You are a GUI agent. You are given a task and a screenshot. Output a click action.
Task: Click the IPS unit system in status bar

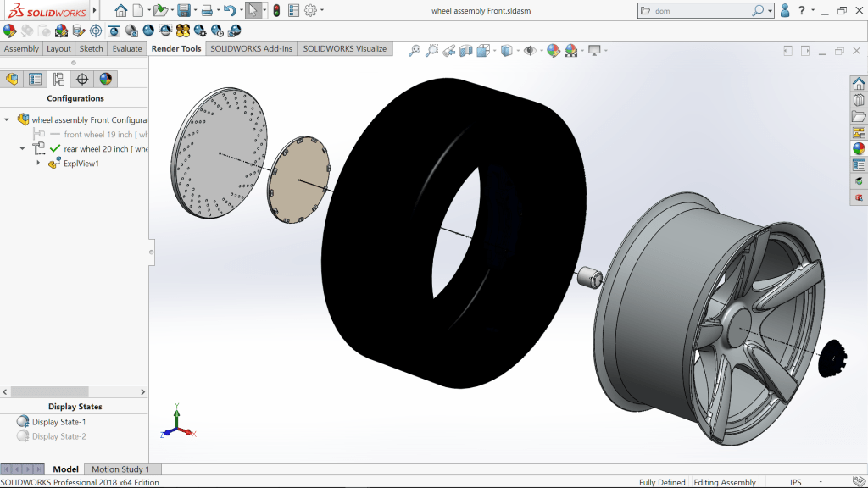[x=795, y=482]
